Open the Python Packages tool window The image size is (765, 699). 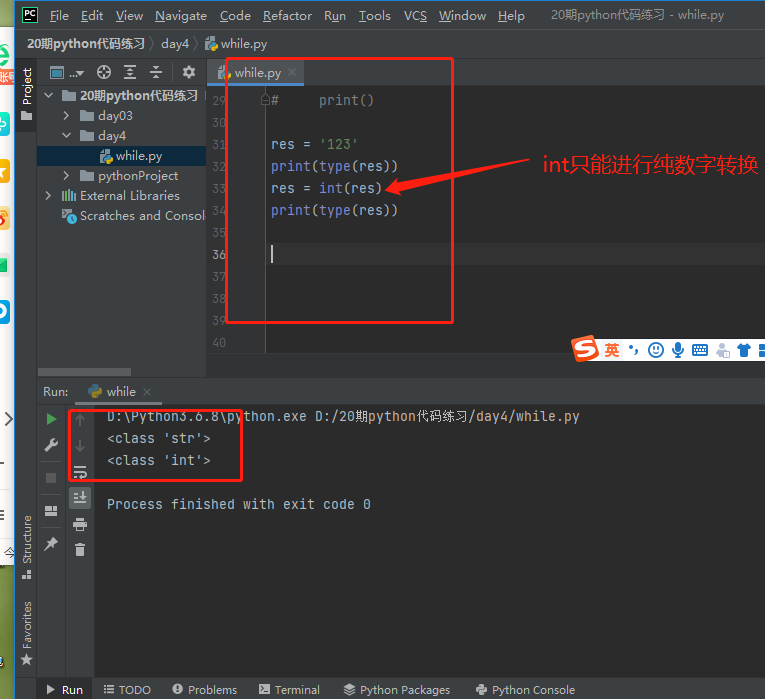[397, 690]
